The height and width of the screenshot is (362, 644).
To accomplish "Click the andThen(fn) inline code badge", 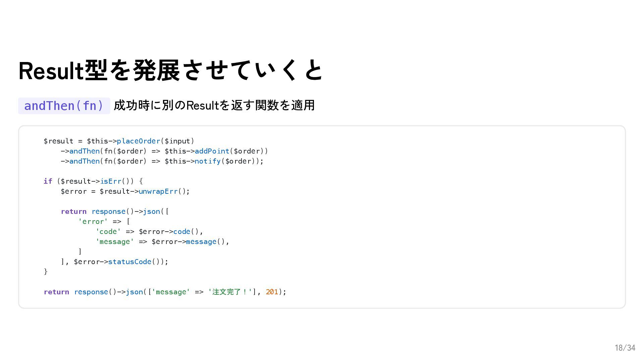I will (64, 106).
